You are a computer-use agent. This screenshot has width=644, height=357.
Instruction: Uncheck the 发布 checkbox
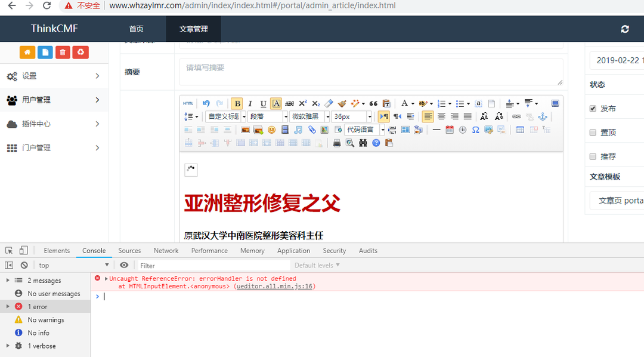(x=593, y=109)
